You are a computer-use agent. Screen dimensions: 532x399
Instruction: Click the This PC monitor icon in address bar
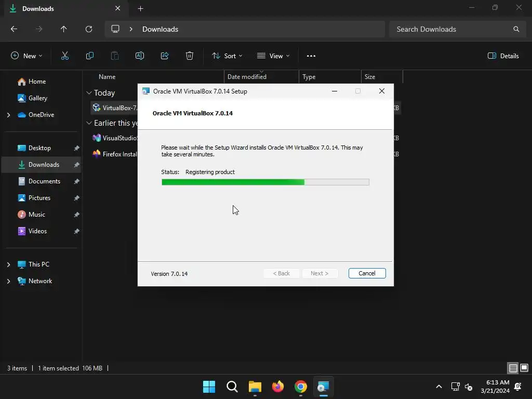click(x=115, y=29)
